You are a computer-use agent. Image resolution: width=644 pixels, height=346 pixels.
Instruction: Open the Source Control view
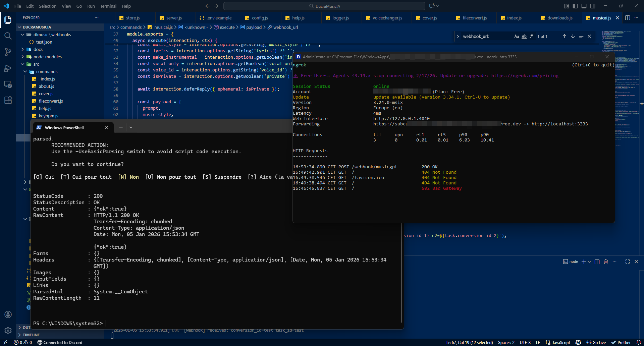[8, 52]
